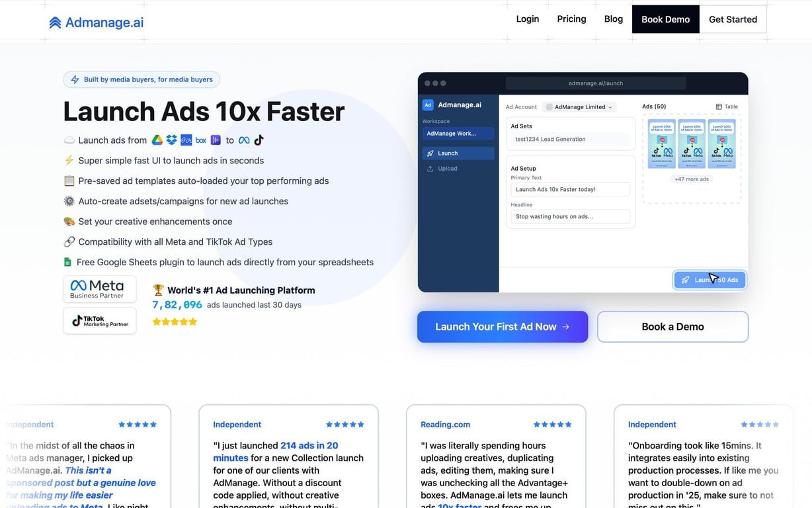Click the admanage.ai/launch address bar in the demo
Image resolution: width=812 pixels, height=508 pixels.
point(596,83)
